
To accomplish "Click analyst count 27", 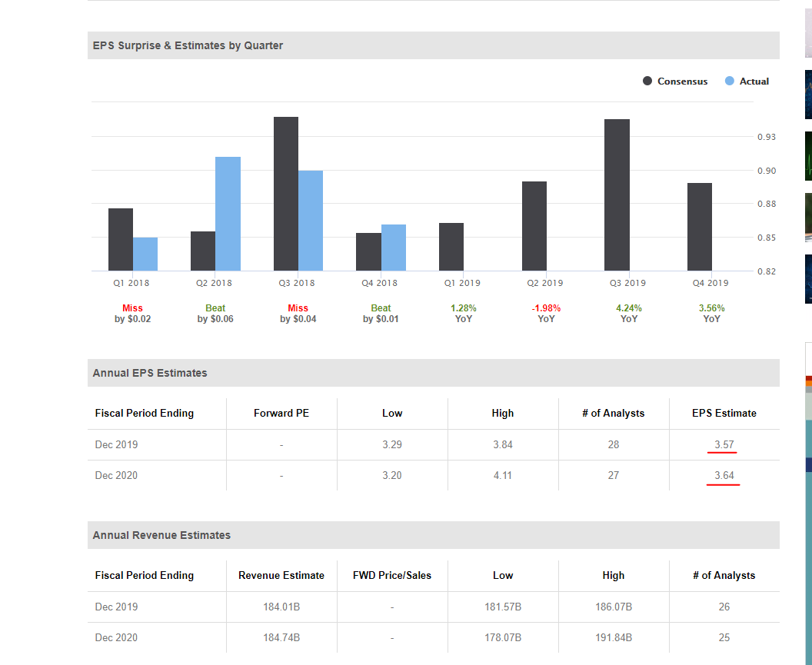I will click(613, 475).
